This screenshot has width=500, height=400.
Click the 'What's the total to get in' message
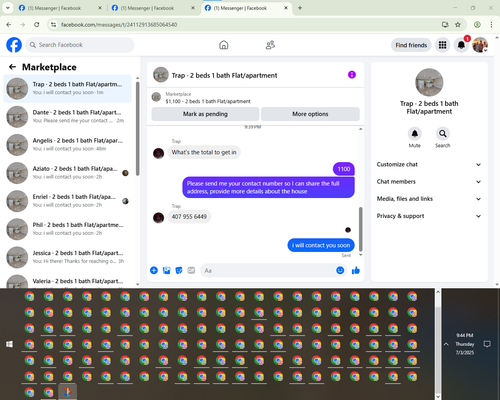tap(204, 152)
